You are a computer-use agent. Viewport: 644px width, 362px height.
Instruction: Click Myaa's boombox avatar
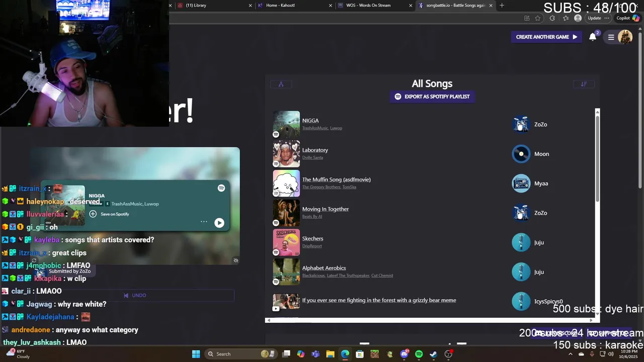coord(521,184)
